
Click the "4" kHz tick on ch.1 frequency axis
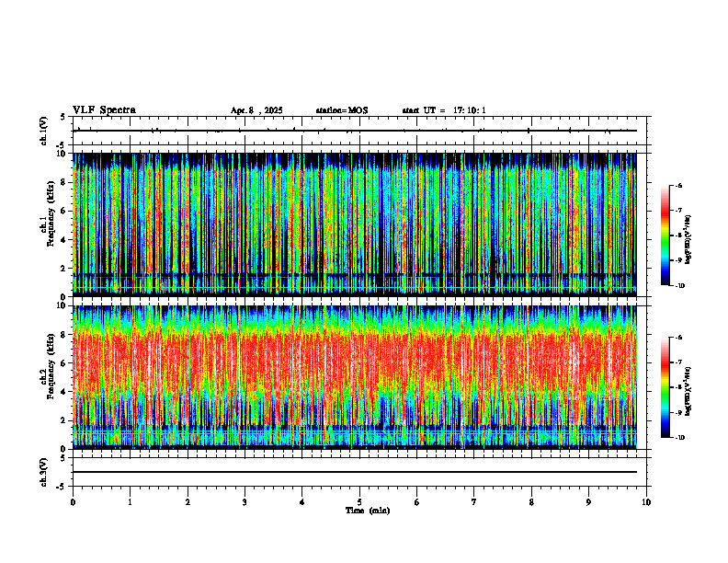tap(64, 240)
